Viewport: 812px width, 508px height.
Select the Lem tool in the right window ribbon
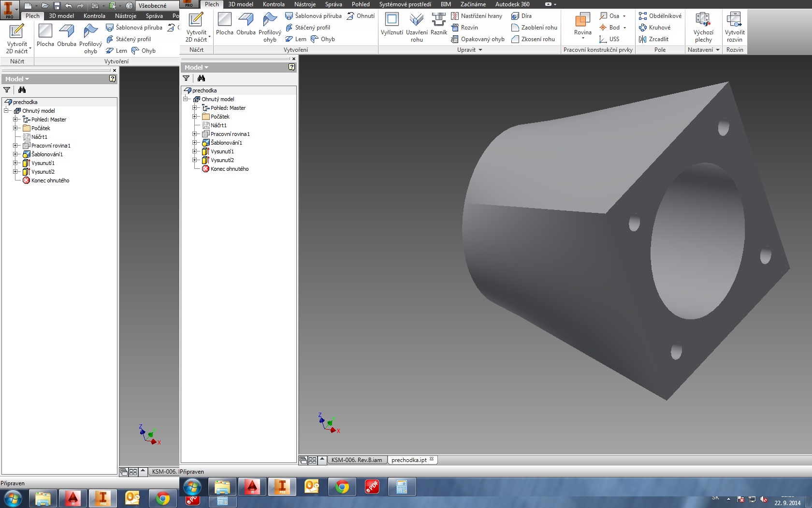tap(296, 39)
